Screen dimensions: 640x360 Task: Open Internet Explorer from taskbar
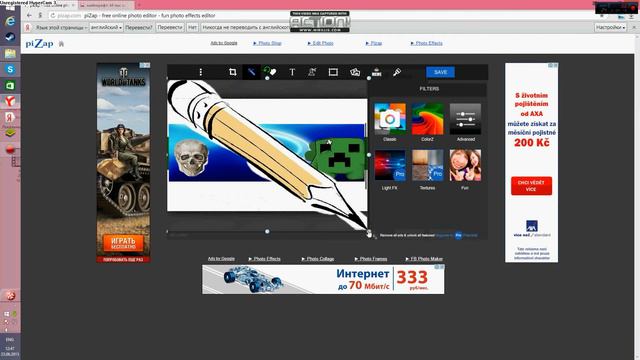point(10,21)
